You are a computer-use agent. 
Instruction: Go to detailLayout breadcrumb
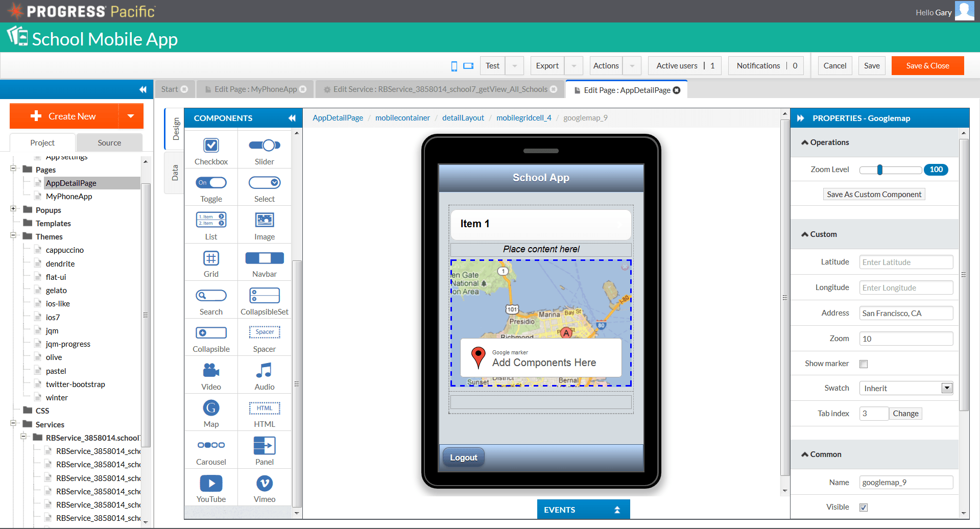click(463, 118)
